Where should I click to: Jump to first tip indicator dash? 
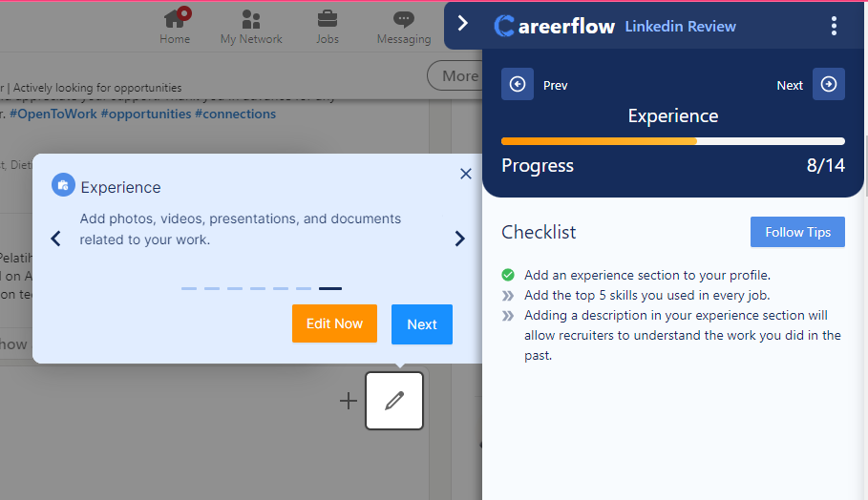(x=189, y=288)
